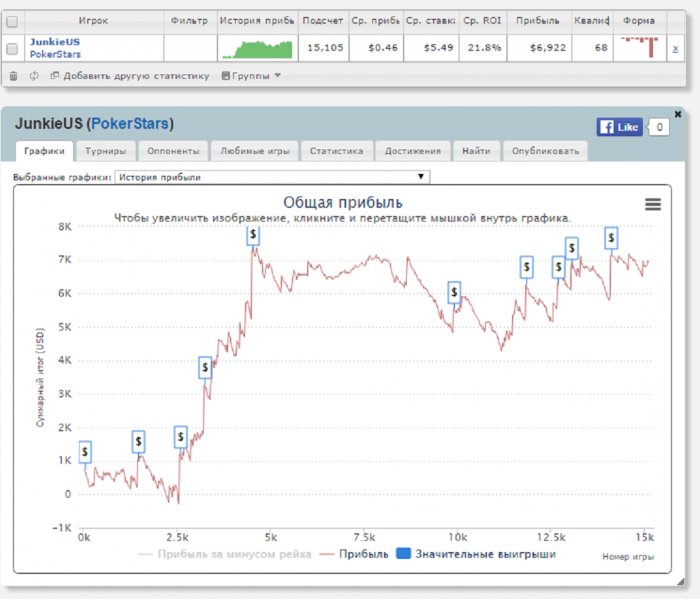Click the Facebook like count 0 bubble
Screen dimensions: 700x599
click(659, 127)
